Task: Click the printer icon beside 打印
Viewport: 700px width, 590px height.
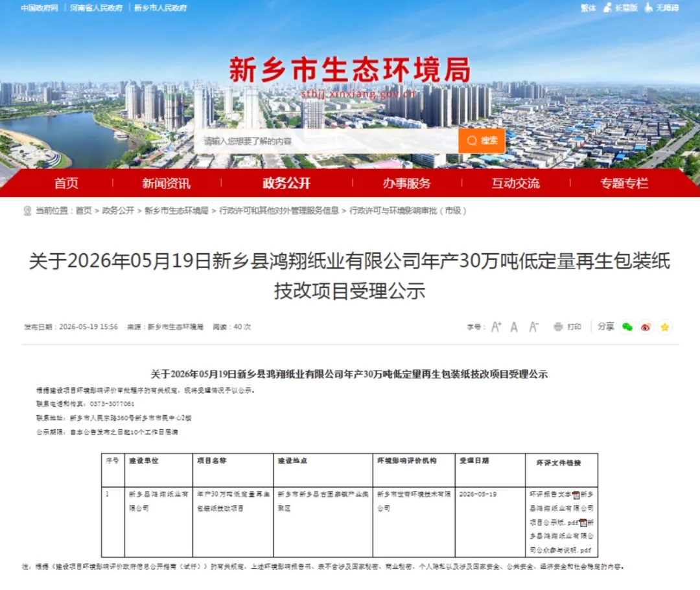Action: click(558, 327)
